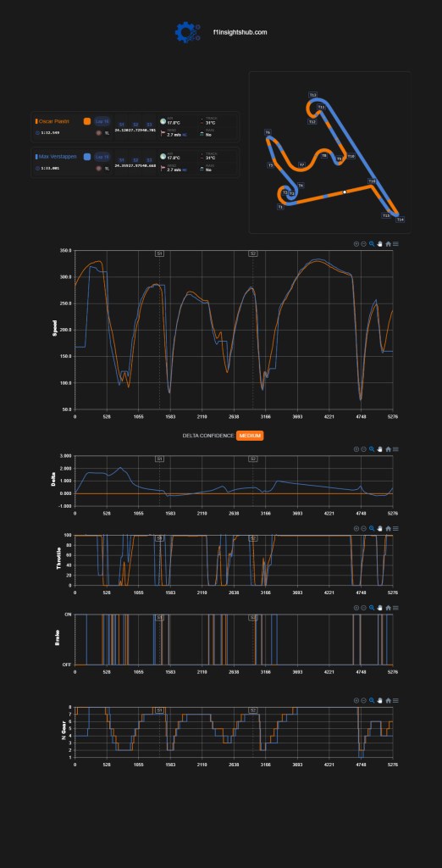
Task: Click the air temperature icon in Piastri's card
Action: point(163,121)
